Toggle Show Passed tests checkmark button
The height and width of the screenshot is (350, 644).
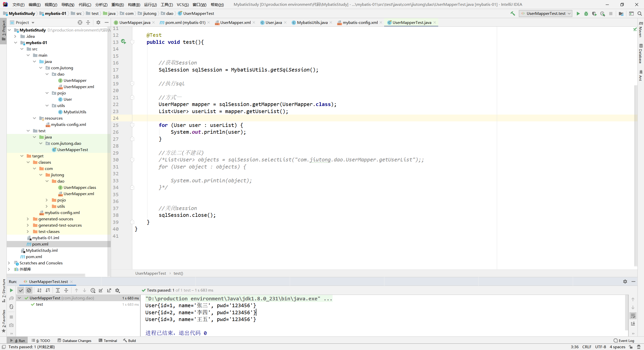tap(21, 290)
